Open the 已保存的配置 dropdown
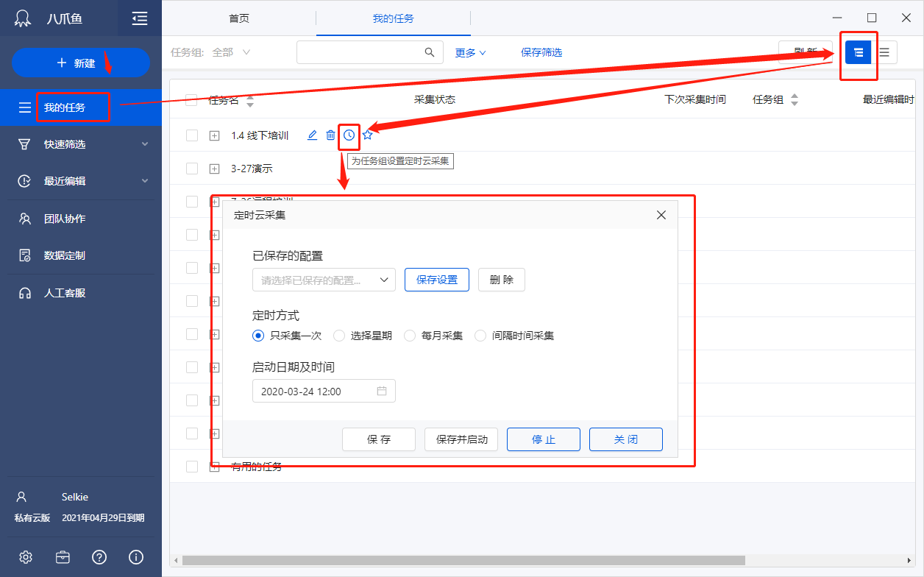 tap(324, 280)
